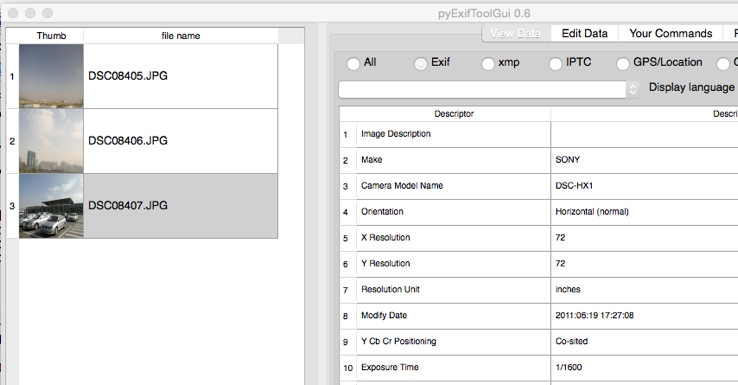Select the DSC08405.JPG sky thumbnail
The height and width of the screenshot is (385, 738).
click(x=51, y=76)
